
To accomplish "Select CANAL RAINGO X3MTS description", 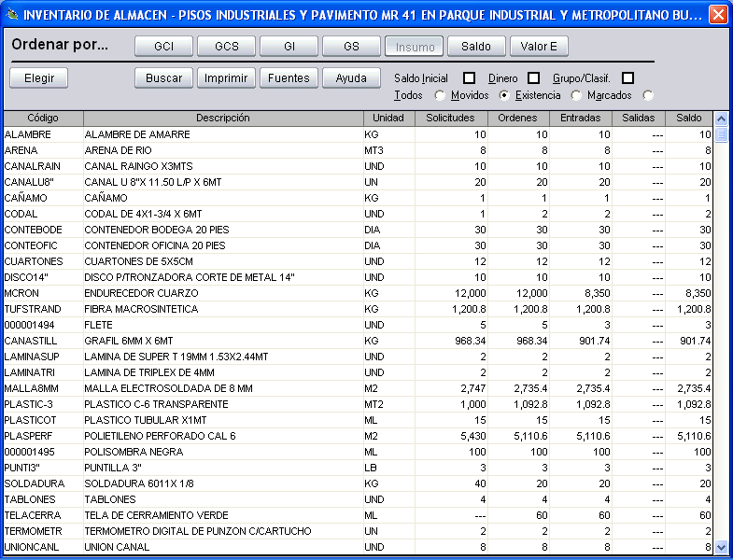I will (138, 166).
